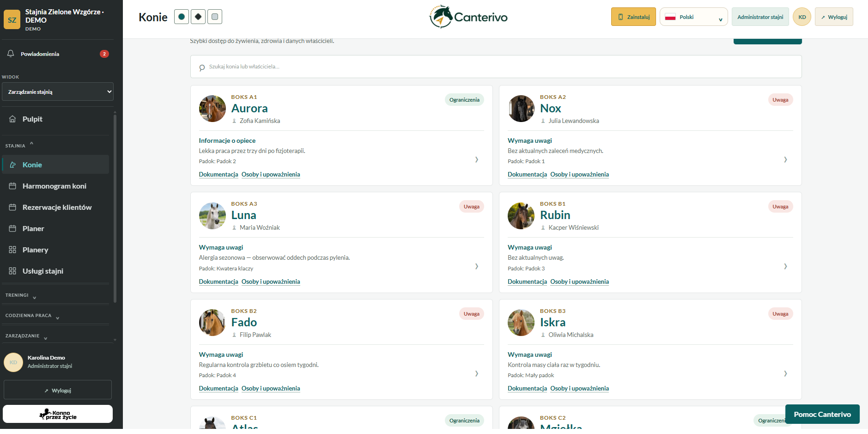This screenshot has height=434, width=868.
Task: Click the Pomoc Canterivo button
Action: tap(822, 414)
